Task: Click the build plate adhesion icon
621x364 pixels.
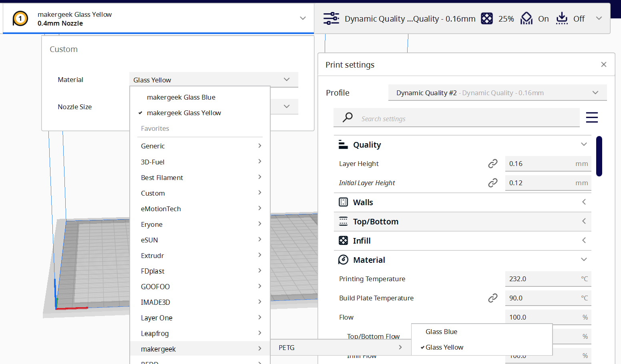Action: coord(562,18)
